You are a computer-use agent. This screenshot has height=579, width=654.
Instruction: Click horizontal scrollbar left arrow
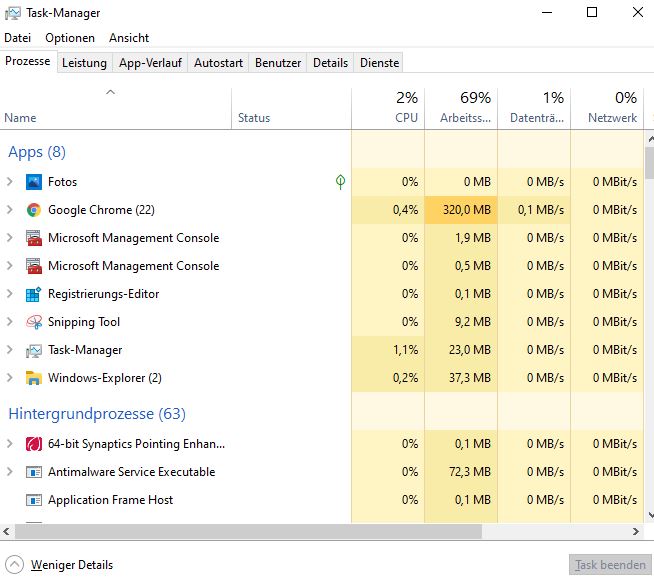(6, 531)
